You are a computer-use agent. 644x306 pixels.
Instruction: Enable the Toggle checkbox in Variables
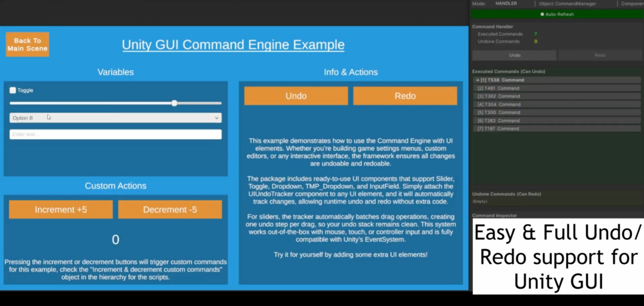pos(13,90)
